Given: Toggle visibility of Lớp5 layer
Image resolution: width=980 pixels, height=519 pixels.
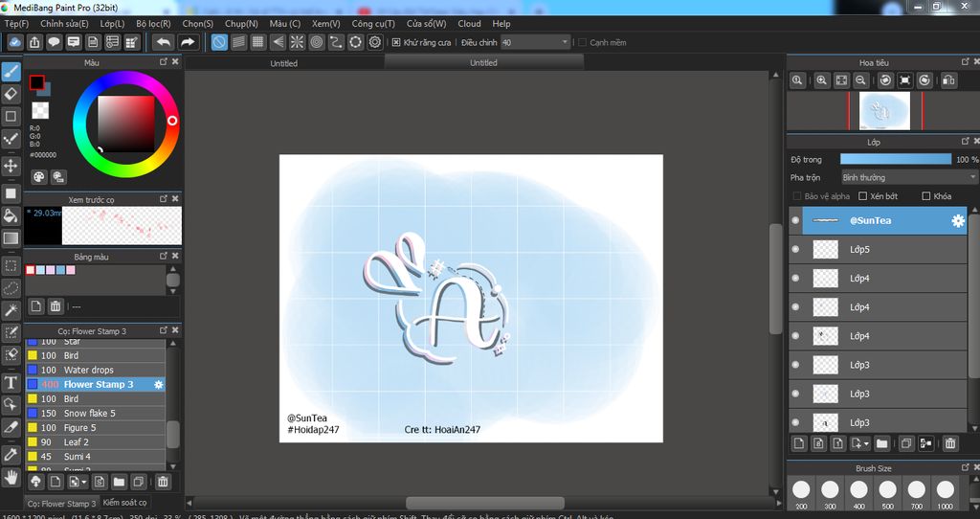Looking at the screenshot, I should click(x=795, y=250).
